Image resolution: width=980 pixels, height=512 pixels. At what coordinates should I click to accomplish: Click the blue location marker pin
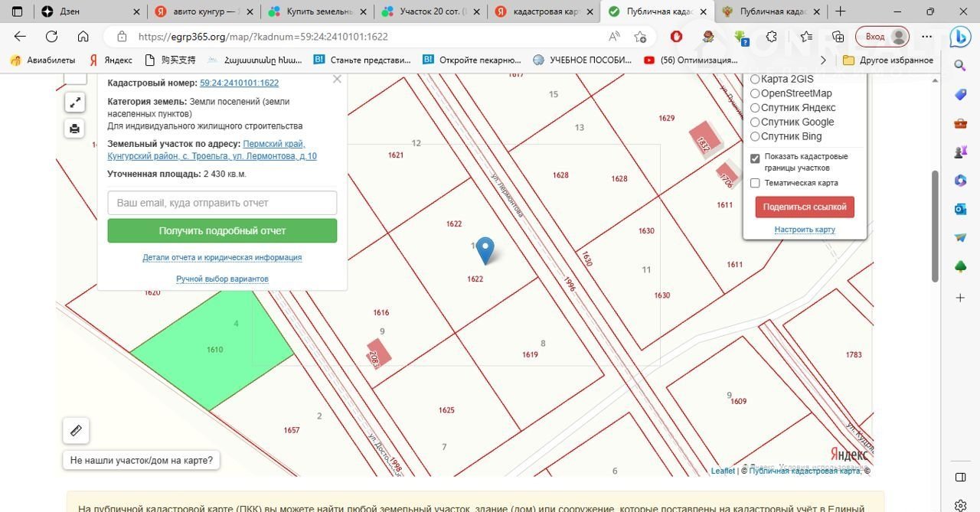485,249
